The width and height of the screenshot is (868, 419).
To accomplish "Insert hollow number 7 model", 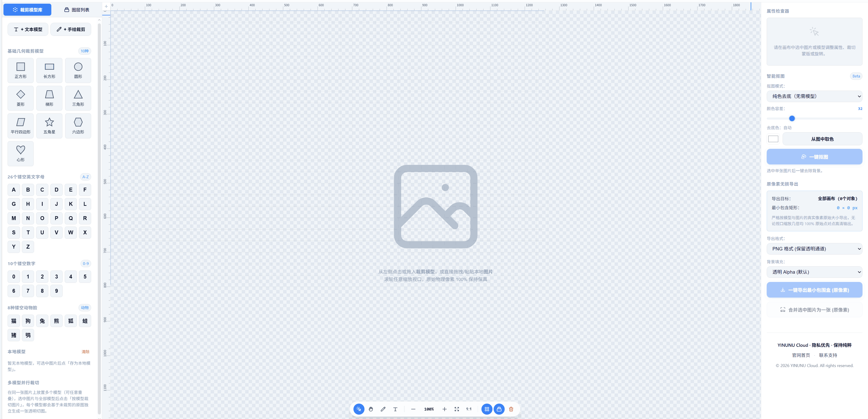I will coord(28,291).
